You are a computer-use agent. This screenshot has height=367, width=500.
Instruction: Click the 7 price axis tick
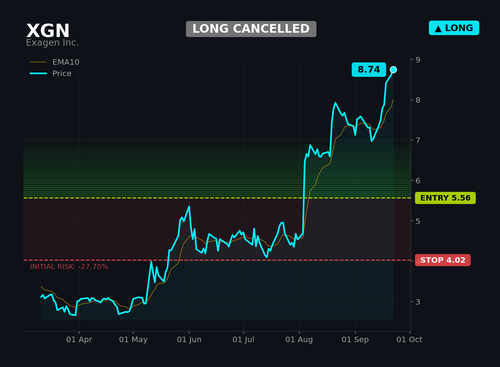coord(418,140)
